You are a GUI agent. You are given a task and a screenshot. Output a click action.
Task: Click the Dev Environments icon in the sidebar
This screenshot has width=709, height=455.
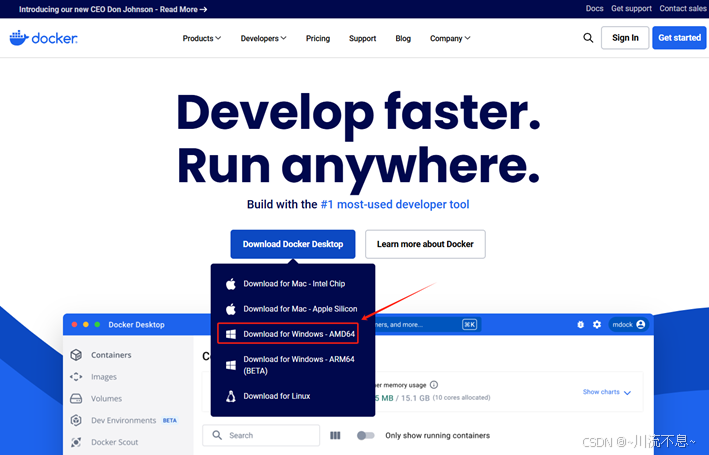pos(76,420)
